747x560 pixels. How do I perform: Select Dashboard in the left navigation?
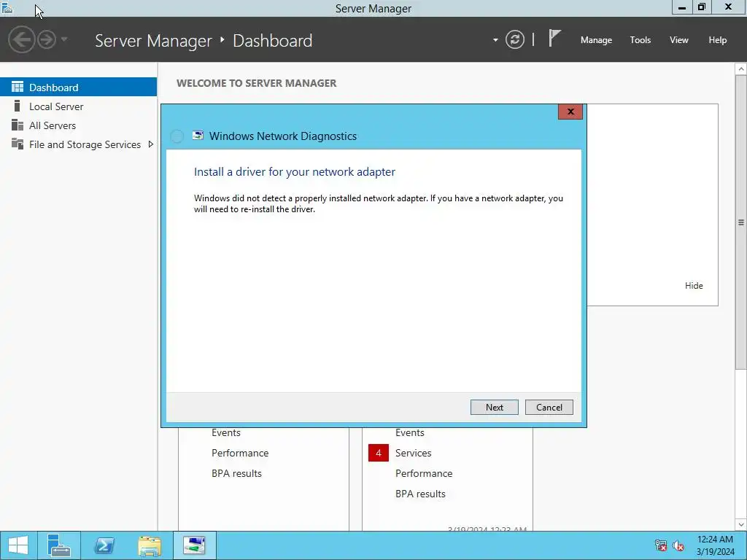click(x=79, y=87)
